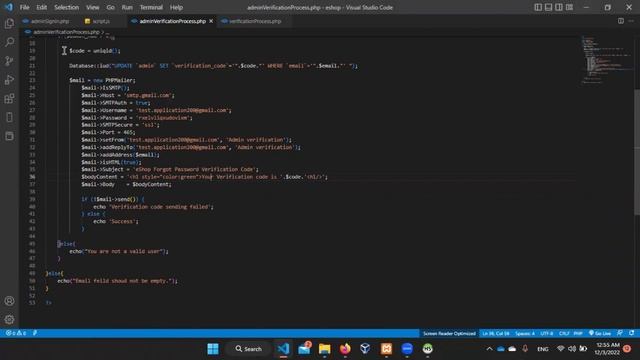Open Zoom icon in taskbar
This screenshot has width=640, height=360.
pos(407,349)
